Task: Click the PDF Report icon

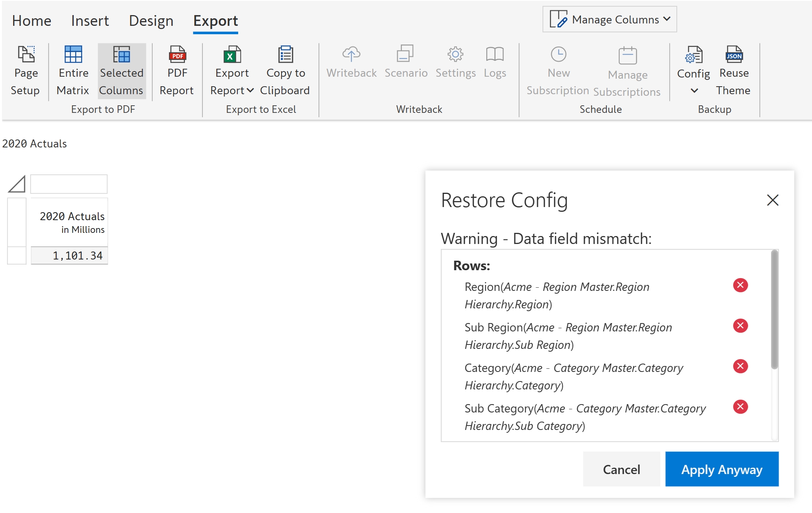Action: [x=177, y=55]
